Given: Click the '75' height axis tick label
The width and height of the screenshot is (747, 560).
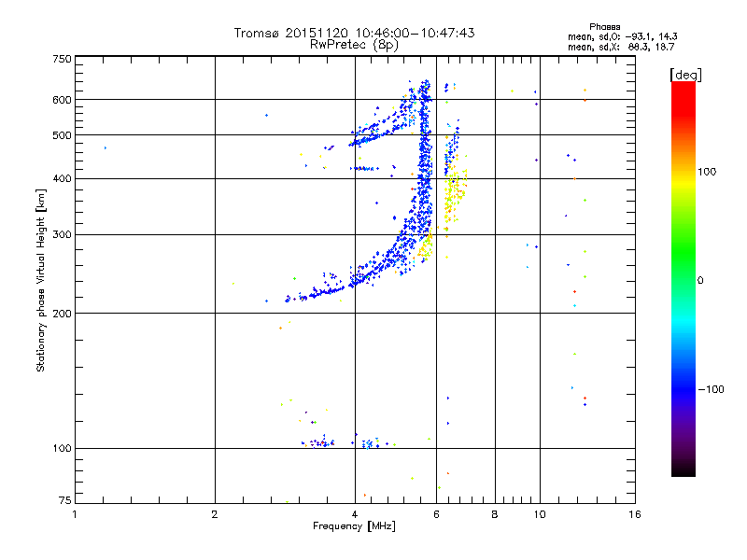Looking at the screenshot, I should click(x=65, y=500).
